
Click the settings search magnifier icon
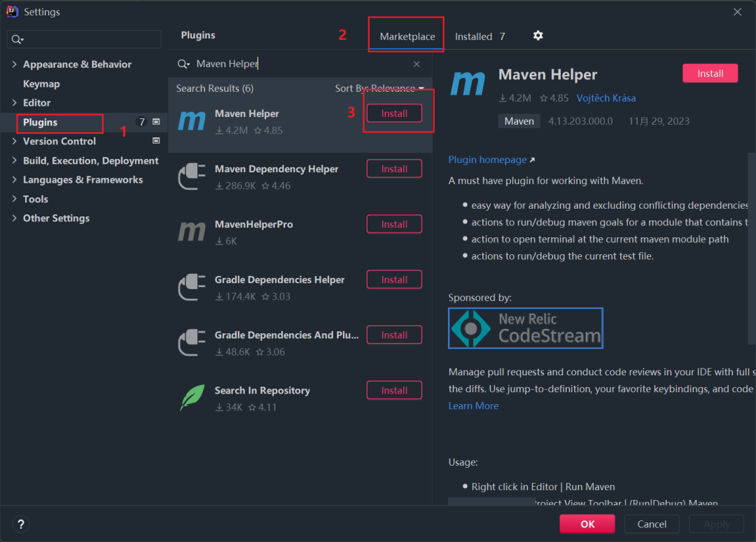click(x=17, y=39)
